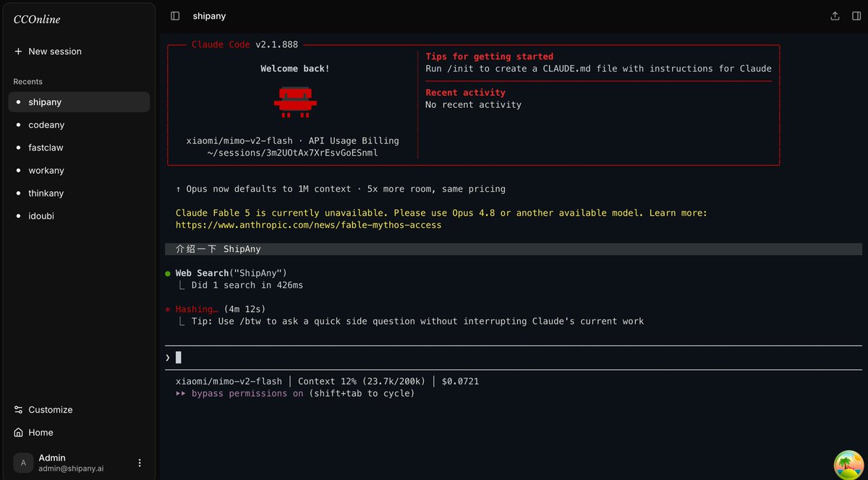The image size is (868, 480).
Task: Click the Recents section label
Action: 27,82
